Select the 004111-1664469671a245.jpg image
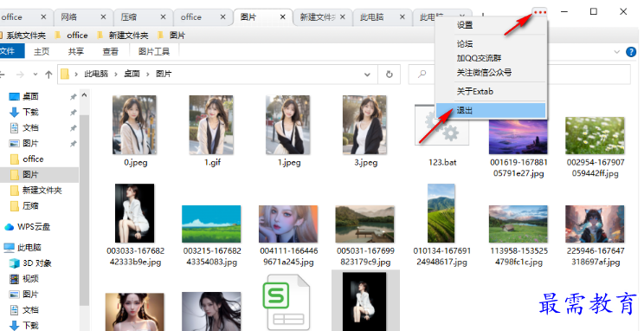Screen dimensions: 644x331 tap(288, 224)
